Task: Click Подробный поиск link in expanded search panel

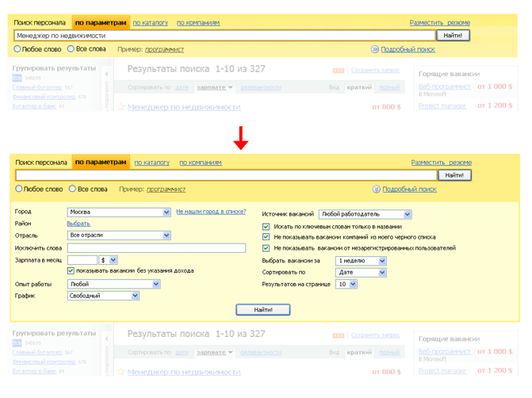Action: [410, 189]
